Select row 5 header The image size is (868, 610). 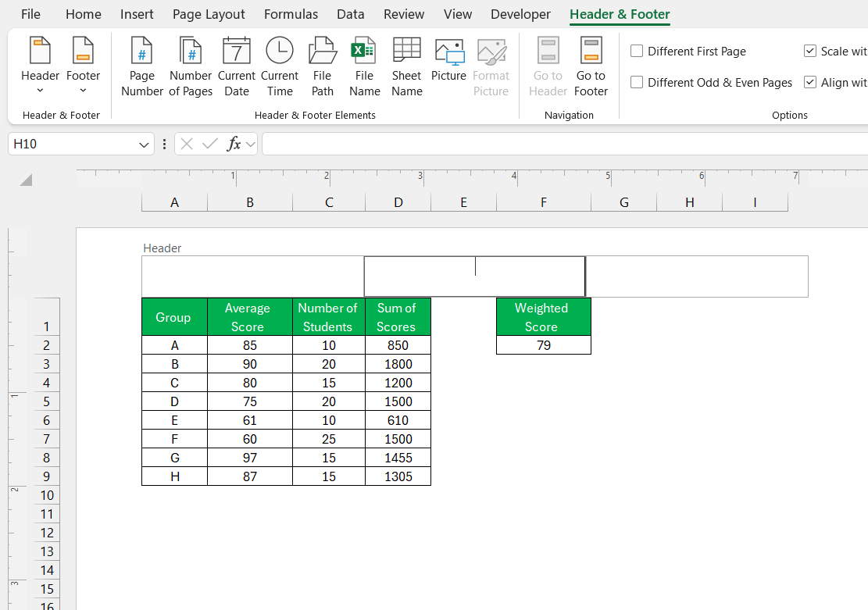click(47, 401)
